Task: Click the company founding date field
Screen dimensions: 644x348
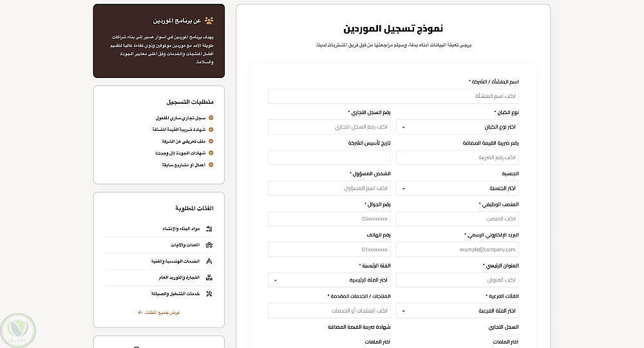Action: (x=329, y=157)
